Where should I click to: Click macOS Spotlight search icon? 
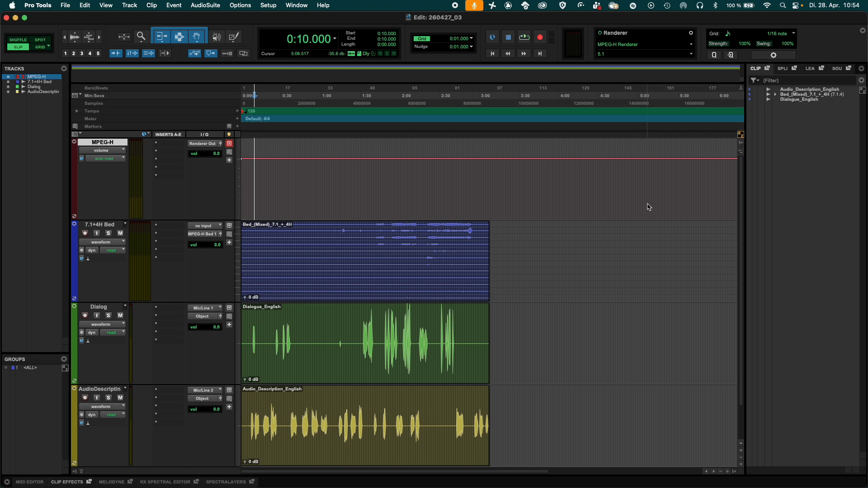783,5
